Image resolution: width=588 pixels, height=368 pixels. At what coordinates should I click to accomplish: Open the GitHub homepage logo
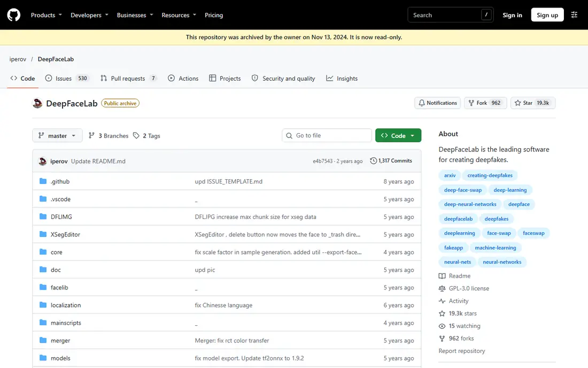[x=14, y=15]
